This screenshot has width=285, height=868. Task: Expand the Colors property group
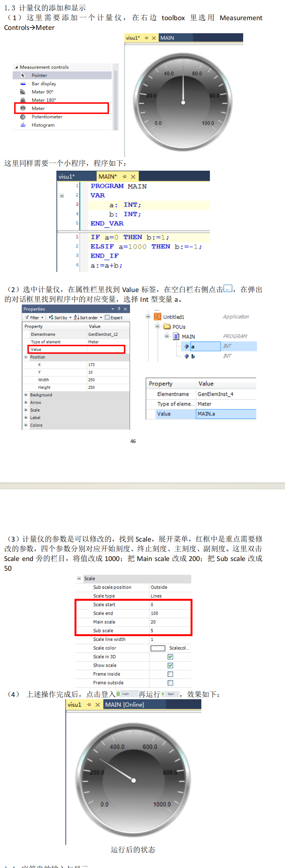coord(26,425)
